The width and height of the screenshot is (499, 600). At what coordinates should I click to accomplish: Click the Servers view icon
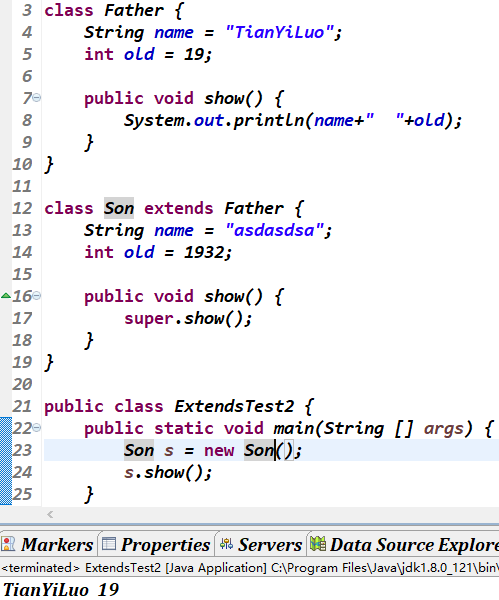point(226,544)
